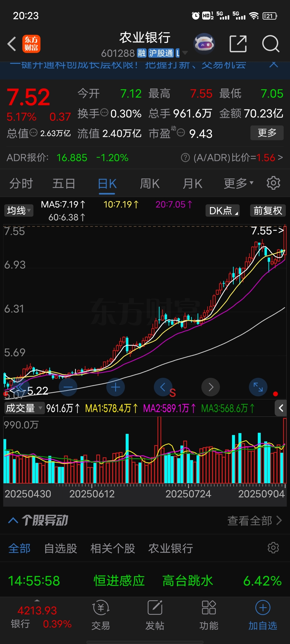Tap the 20250724 date axis label
The image size is (290, 644).
point(188,494)
